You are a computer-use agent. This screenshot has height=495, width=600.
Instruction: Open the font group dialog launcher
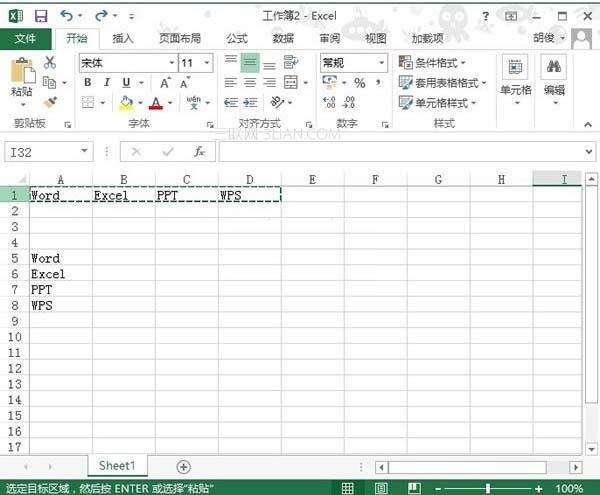(x=210, y=125)
